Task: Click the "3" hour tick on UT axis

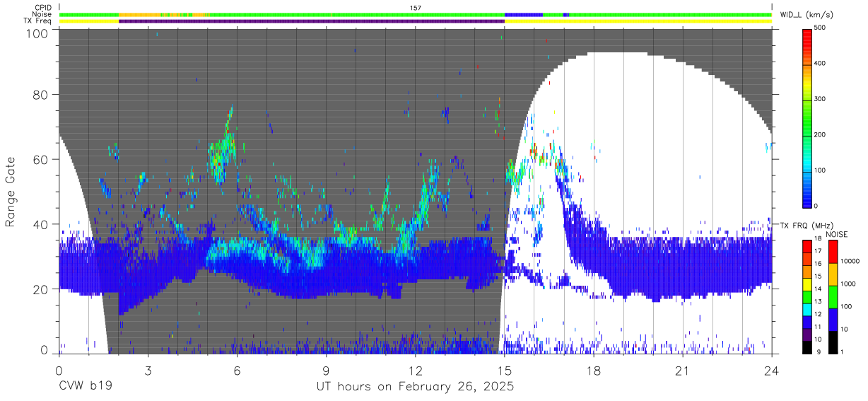Action: click(148, 371)
